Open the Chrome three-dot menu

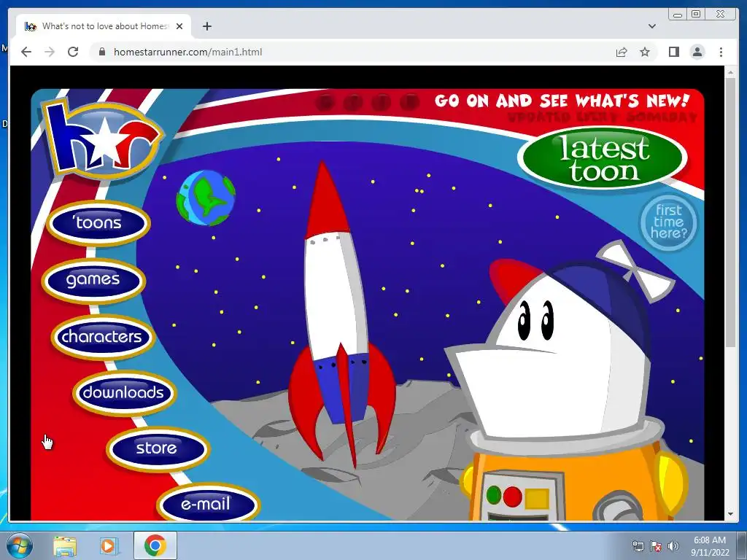[x=721, y=52]
